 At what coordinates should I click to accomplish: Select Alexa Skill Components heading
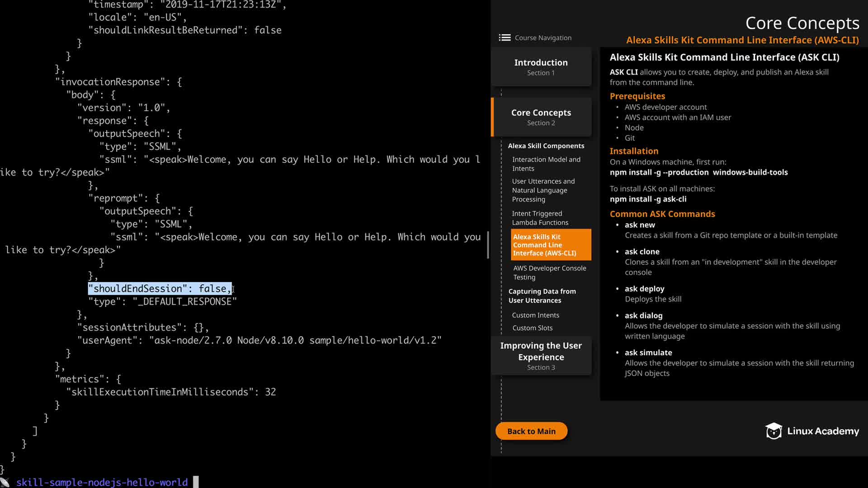click(x=546, y=146)
